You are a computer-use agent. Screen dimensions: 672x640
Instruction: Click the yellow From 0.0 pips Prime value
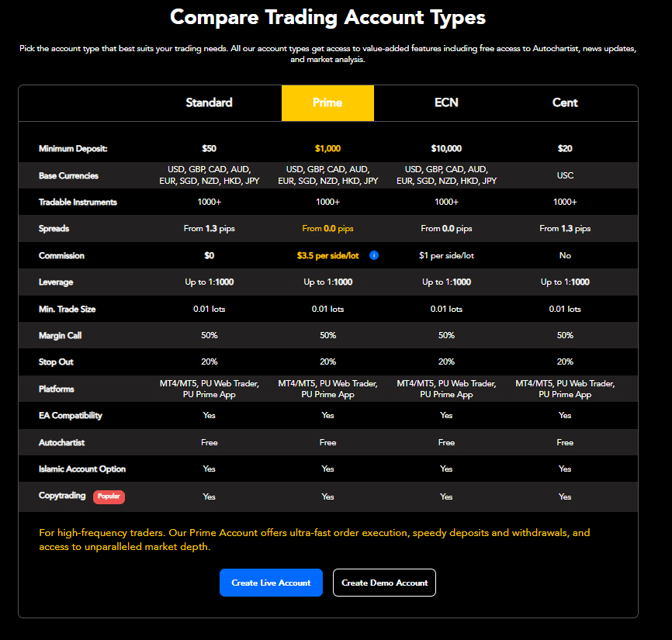[328, 228]
